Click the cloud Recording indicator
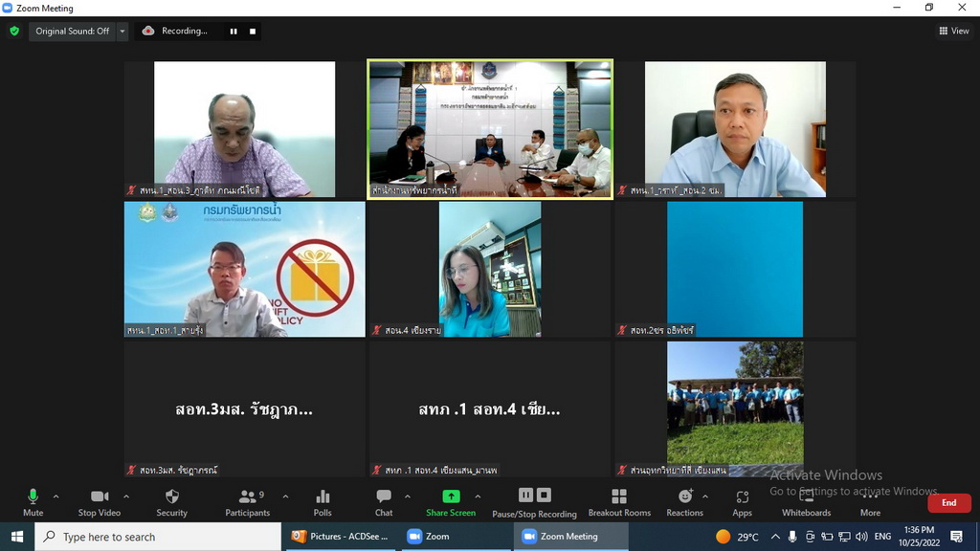980x551 pixels. point(176,31)
